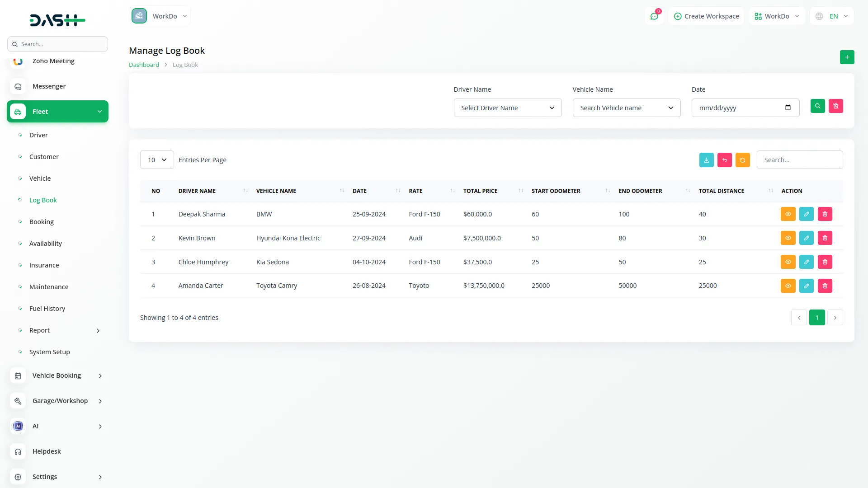Click the pink reset filter trash icon
The height and width of the screenshot is (488, 868).
point(835,106)
